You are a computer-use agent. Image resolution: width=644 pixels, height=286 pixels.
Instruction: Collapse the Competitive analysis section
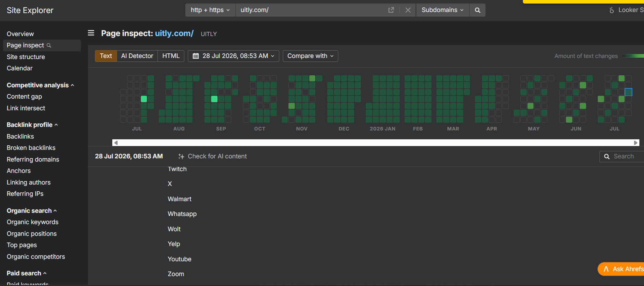coord(40,85)
